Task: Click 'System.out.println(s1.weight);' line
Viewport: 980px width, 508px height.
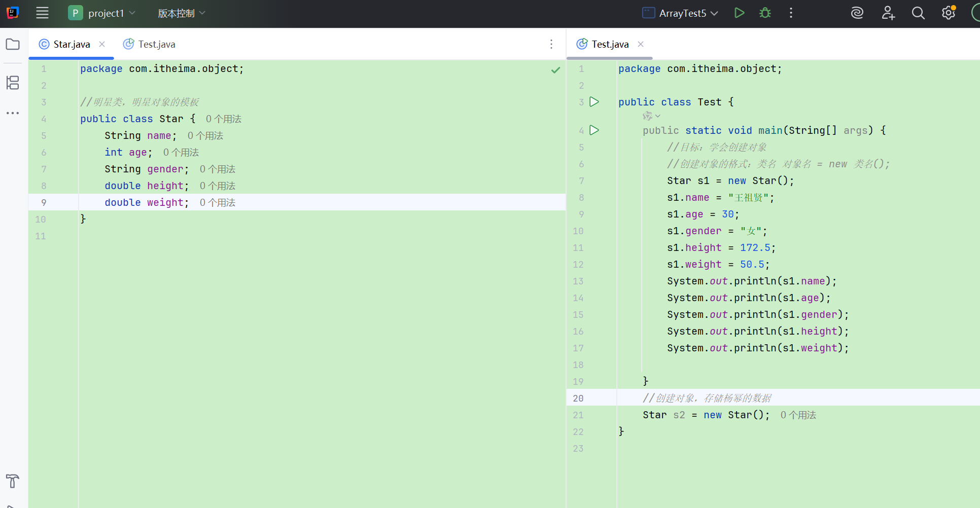Action: (x=758, y=348)
